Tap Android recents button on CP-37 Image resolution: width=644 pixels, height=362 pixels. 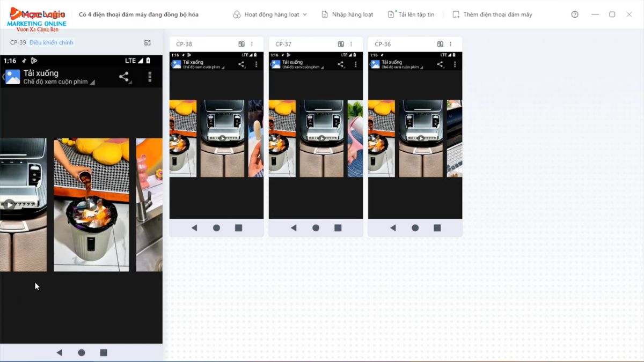pos(338,228)
